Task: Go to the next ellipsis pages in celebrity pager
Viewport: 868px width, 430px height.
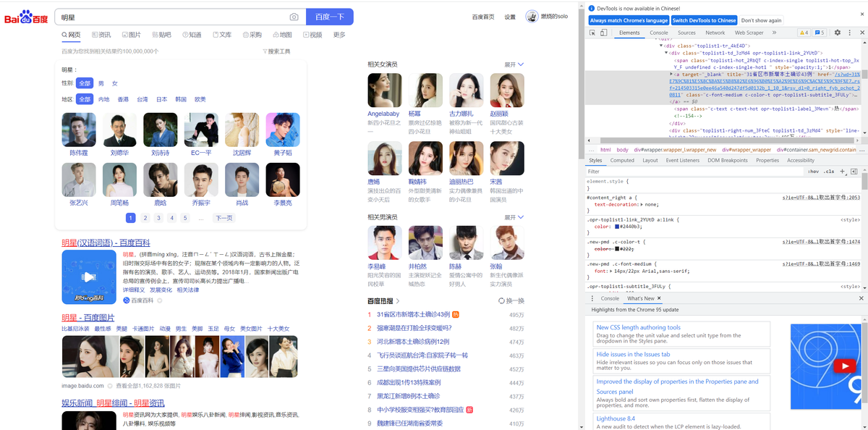Action: pyautogui.click(x=200, y=218)
